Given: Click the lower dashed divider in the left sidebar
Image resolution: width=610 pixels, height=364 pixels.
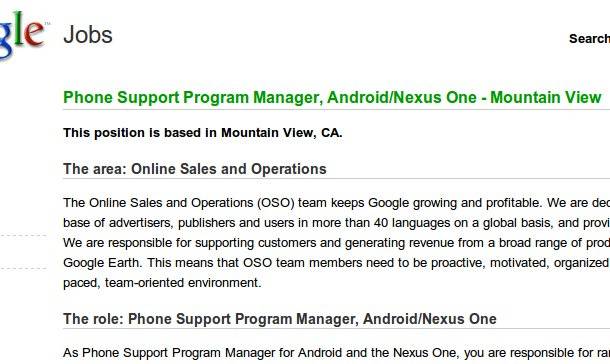Looking at the screenshot, I should click(x=23, y=268).
